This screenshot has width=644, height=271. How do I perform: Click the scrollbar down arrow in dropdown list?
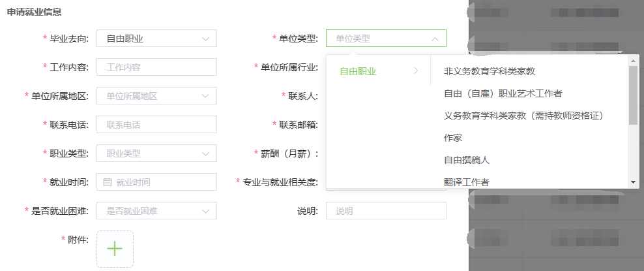pyautogui.click(x=633, y=182)
